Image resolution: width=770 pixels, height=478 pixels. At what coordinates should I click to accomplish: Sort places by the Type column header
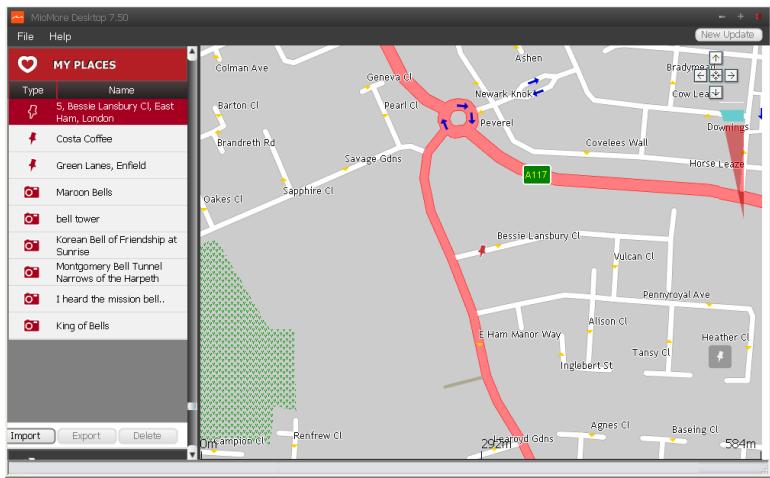[x=33, y=90]
